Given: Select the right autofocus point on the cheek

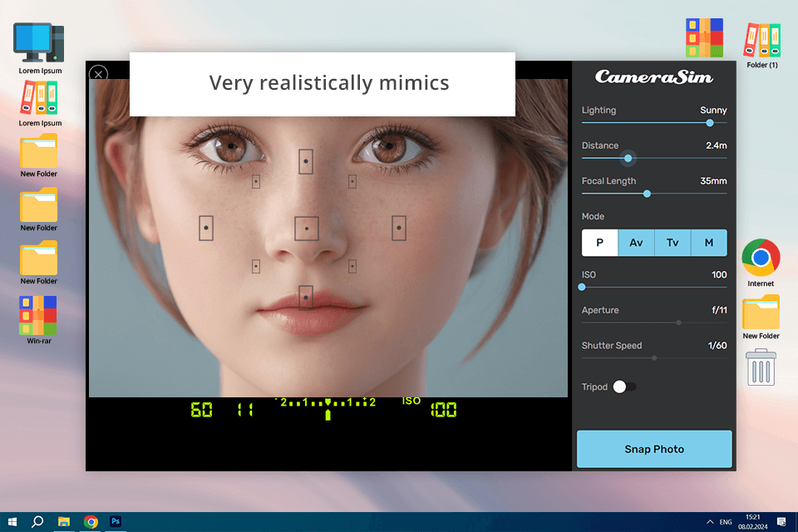Looking at the screenshot, I should (x=398, y=228).
